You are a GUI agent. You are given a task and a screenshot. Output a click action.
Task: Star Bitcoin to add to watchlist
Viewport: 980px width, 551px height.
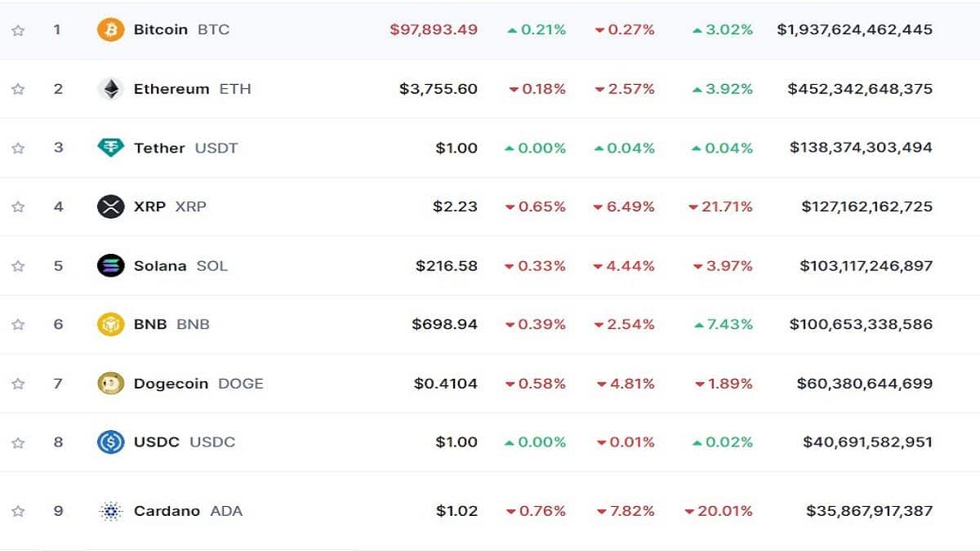click(18, 30)
